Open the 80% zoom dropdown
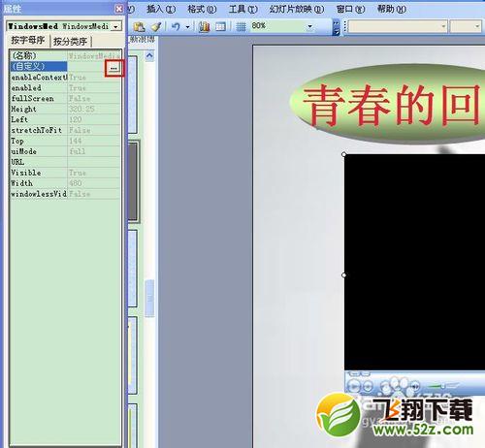 point(310,26)
